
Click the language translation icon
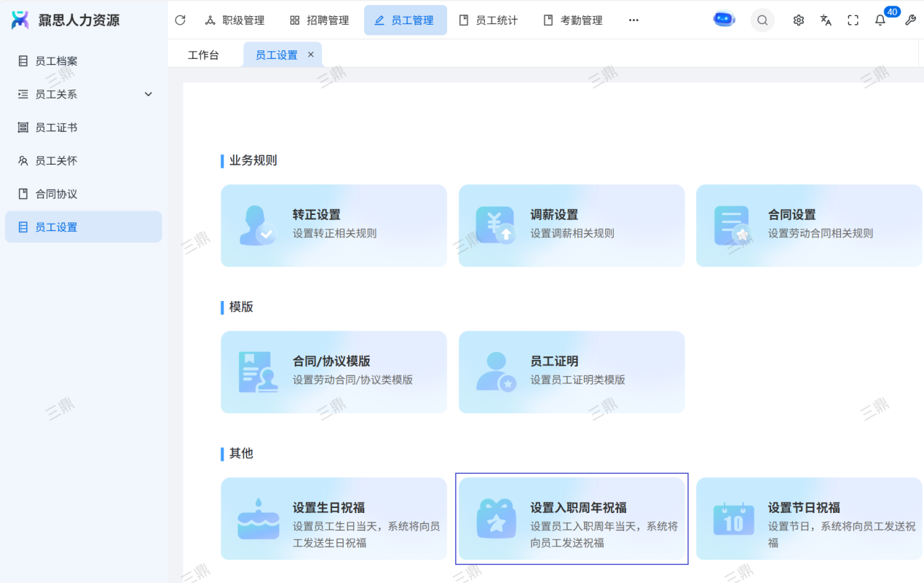pos(826,20)
